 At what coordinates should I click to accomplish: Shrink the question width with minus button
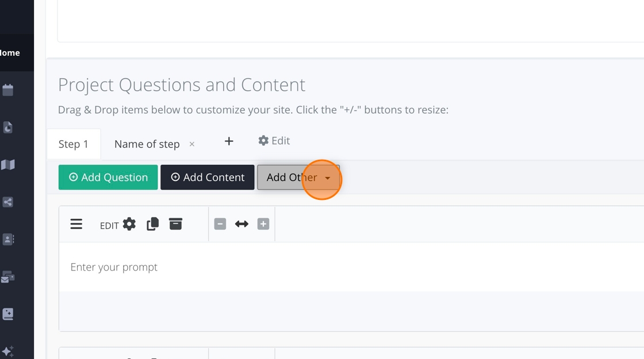220,224
